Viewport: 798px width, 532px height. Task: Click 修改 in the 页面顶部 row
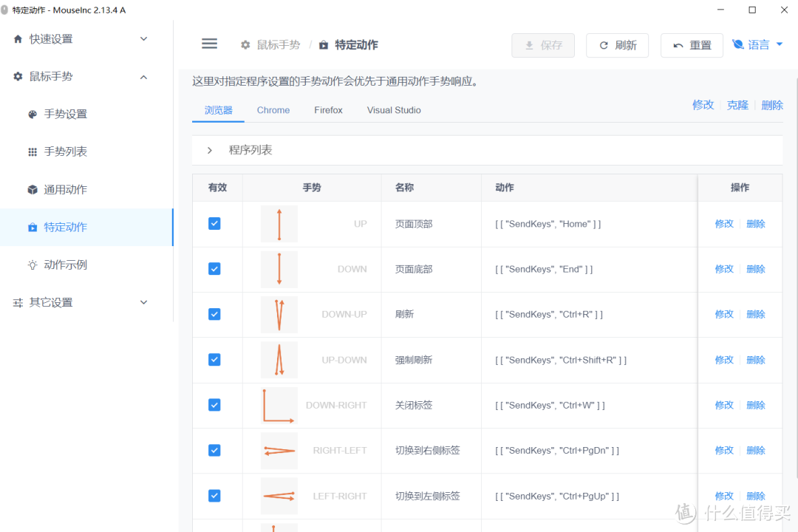[724, 223]
